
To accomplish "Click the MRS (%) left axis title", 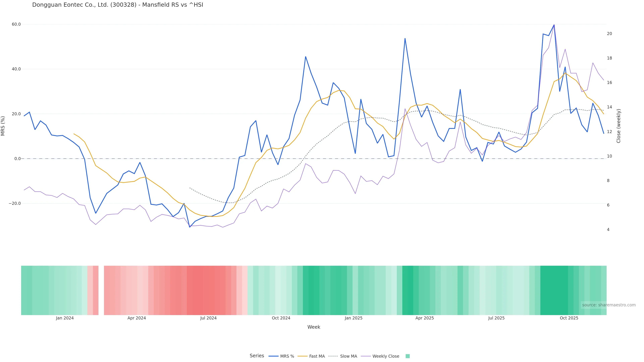I will click(x=3, y=126).
